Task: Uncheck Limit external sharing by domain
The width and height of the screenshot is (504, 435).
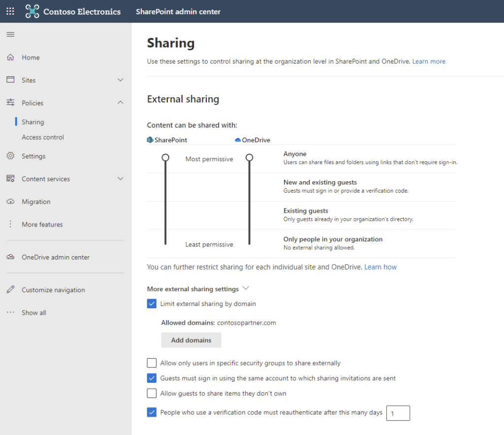Action: tap(152, 304)
